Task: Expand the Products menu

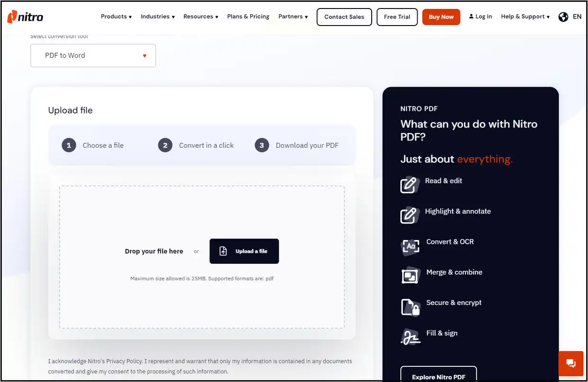Action: point(116,17)
